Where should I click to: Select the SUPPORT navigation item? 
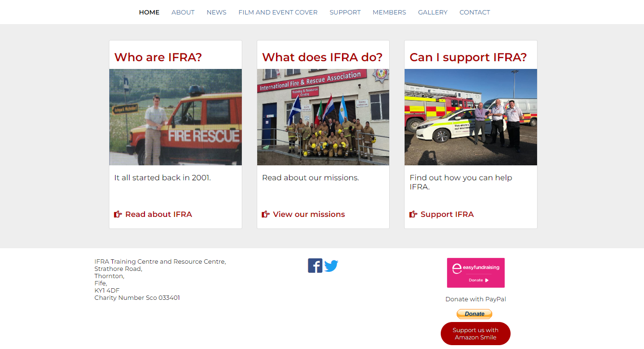pos(345,12)
